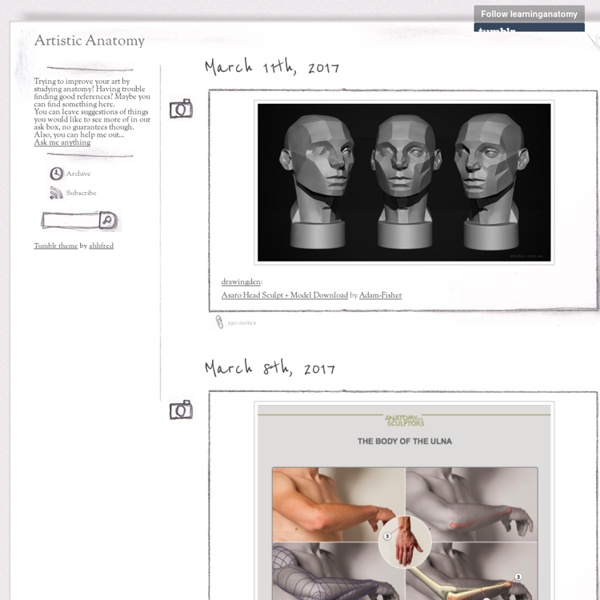Image resolution: width=600 pixels, height=600 pixels.
Task: Open The Body of the Ulna image
Action: 404,503
